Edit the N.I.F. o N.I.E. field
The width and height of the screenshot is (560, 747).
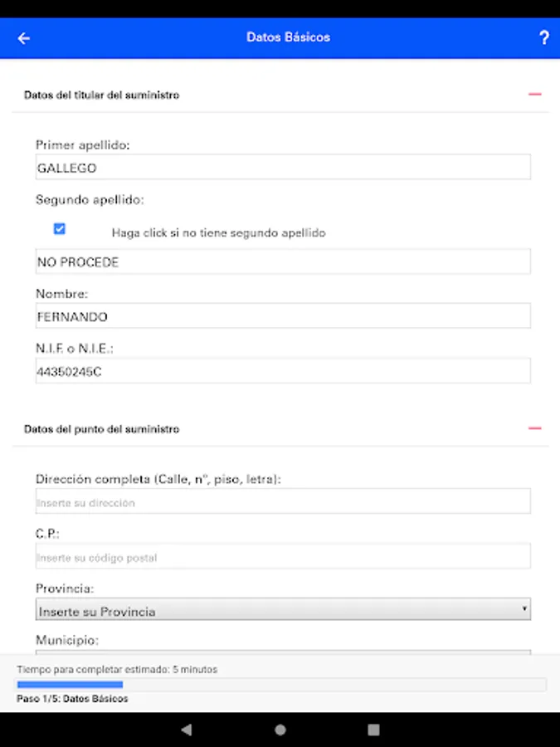(x=284, y=371)
